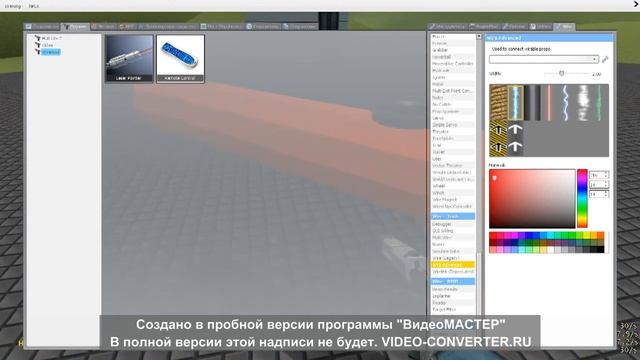Image resolution: width=640 pixels, height=360 pixels.
Task: Select the Debugger tool in list
Action: (x=452, y=224)
